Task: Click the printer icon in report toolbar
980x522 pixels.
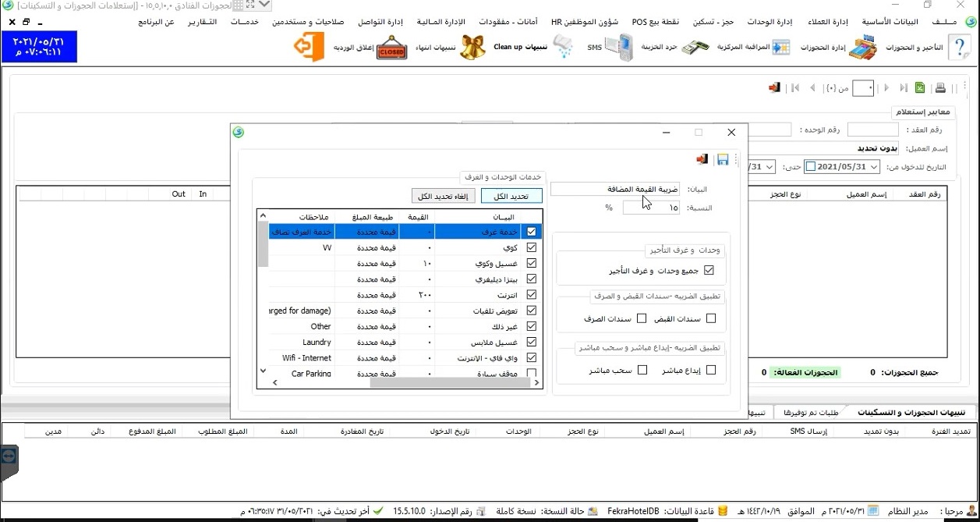Action: pos(940,88)
